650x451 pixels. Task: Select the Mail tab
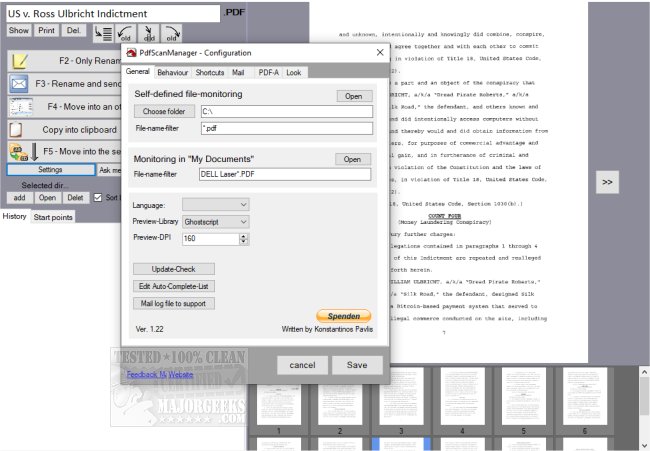click(238, 73)
